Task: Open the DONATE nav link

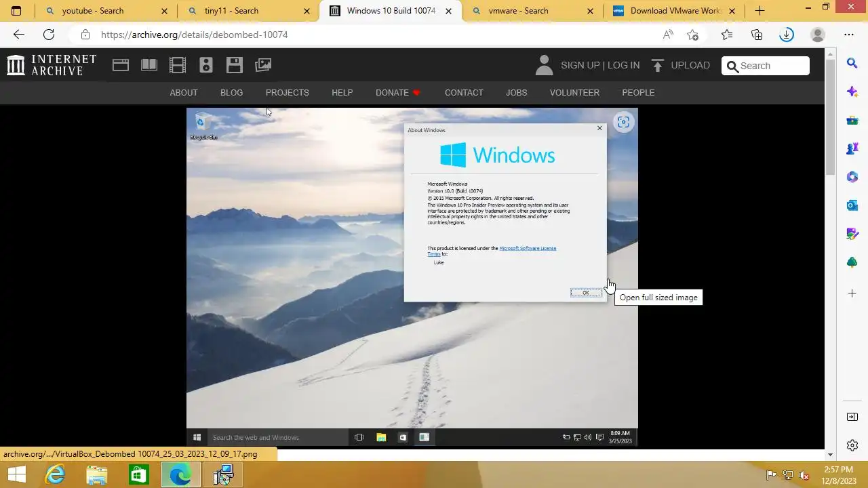Action: click(x=398, y=93)
